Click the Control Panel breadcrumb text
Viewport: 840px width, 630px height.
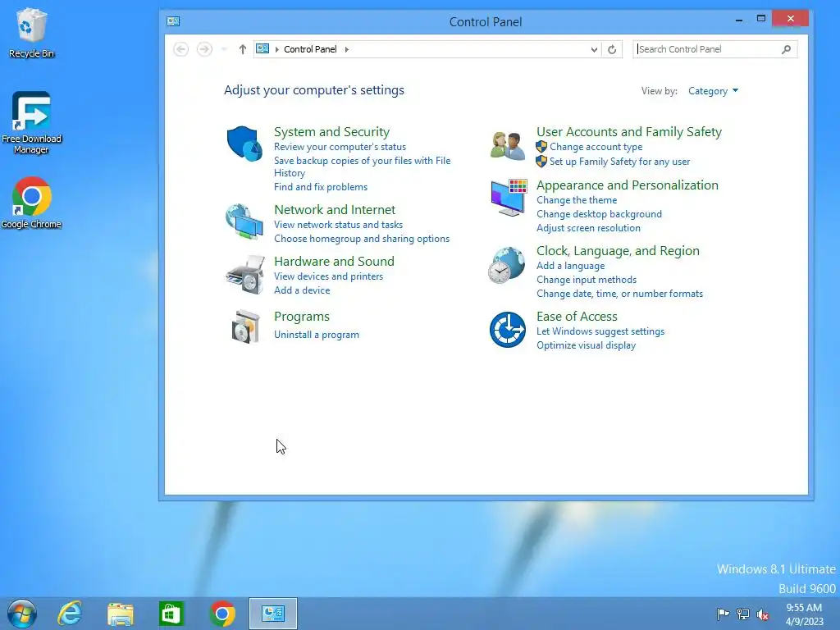pyautogui.click(x=310, y=49)
